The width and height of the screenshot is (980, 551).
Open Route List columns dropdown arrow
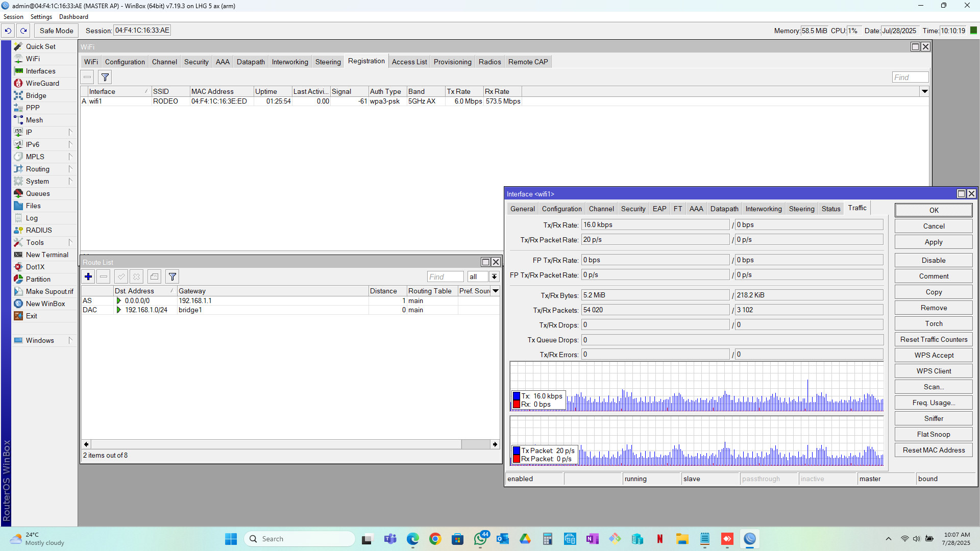[x=495, y=291]
